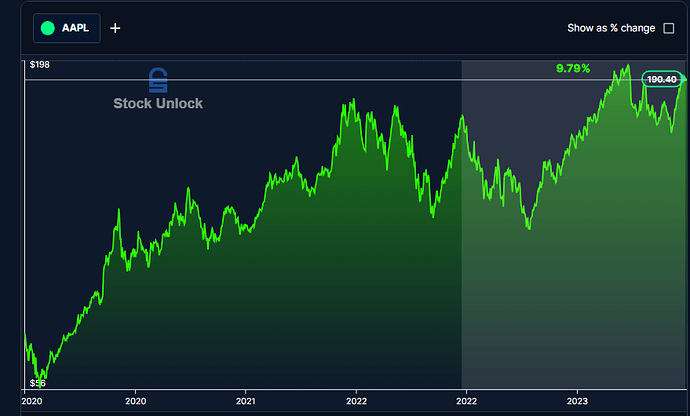Click the 190.40 price label on chart
The height and width of the screenshot is (416, 690).
[661, 79]
